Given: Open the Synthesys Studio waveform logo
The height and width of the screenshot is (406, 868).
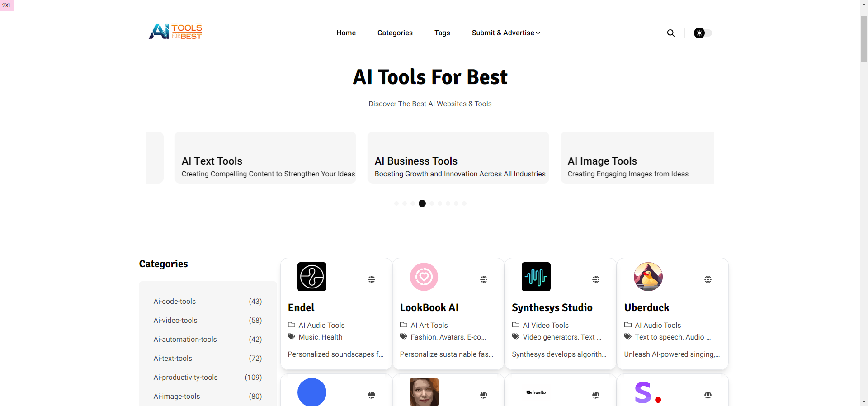Looking at the screenshot, I should (x=536, y=277).
